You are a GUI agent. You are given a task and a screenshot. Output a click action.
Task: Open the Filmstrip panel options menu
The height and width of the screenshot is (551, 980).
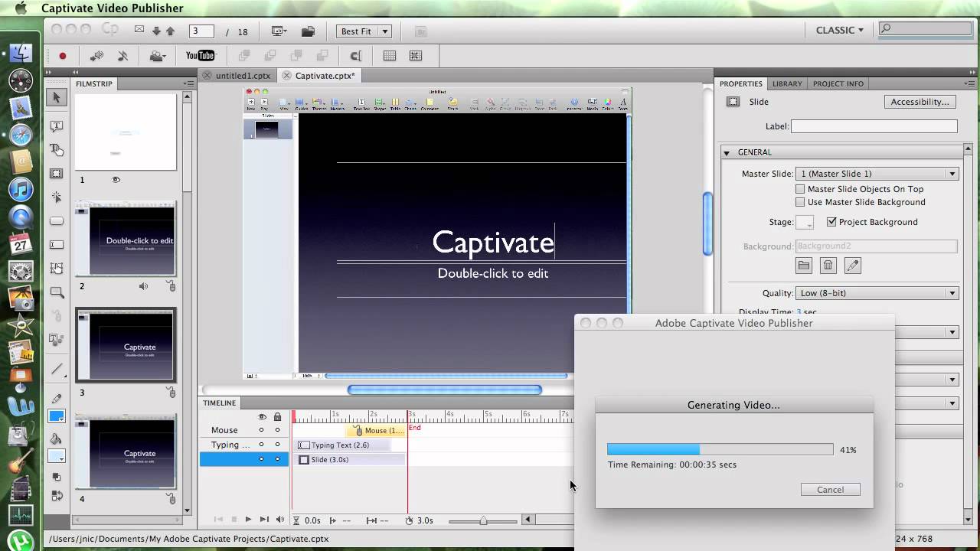(x=188, y=83)
